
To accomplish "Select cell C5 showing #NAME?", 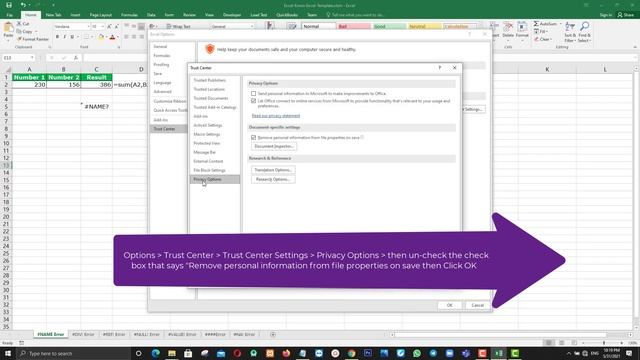I will 96,107.
